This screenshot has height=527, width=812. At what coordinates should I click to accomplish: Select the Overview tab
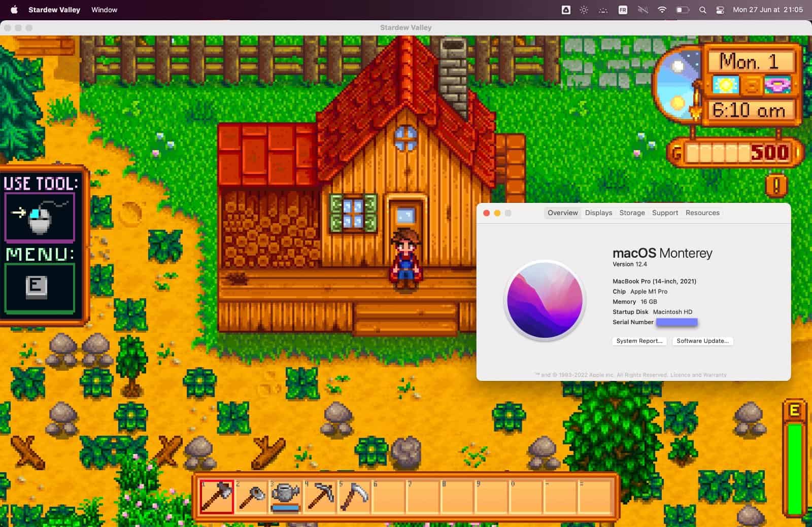(x=562, y=213)
